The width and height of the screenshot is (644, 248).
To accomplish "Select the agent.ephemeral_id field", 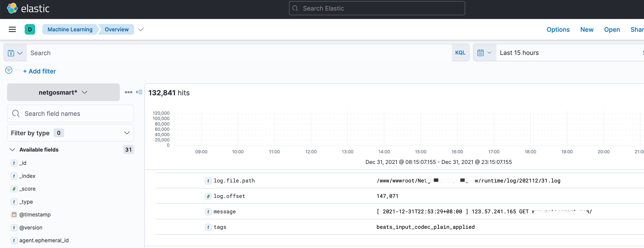I will click(44, 240).
